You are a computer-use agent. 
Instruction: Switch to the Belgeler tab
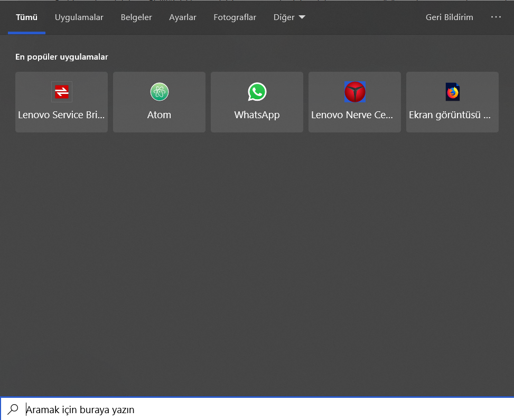point(136,17)
